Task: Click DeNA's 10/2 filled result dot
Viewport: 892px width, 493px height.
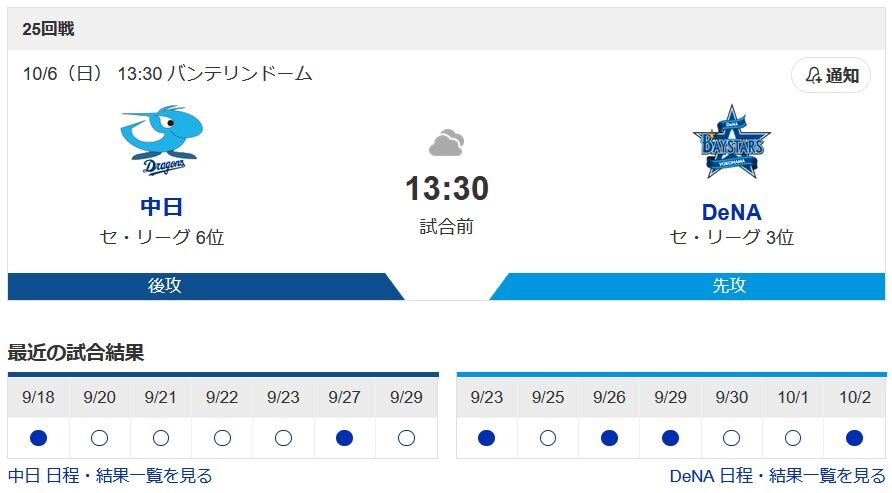Action: 855,438
